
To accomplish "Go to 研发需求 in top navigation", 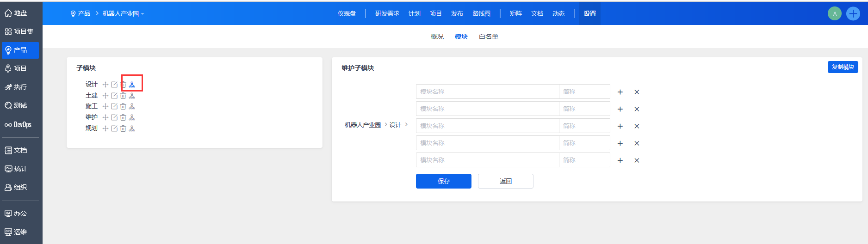I will click(387, 13).
